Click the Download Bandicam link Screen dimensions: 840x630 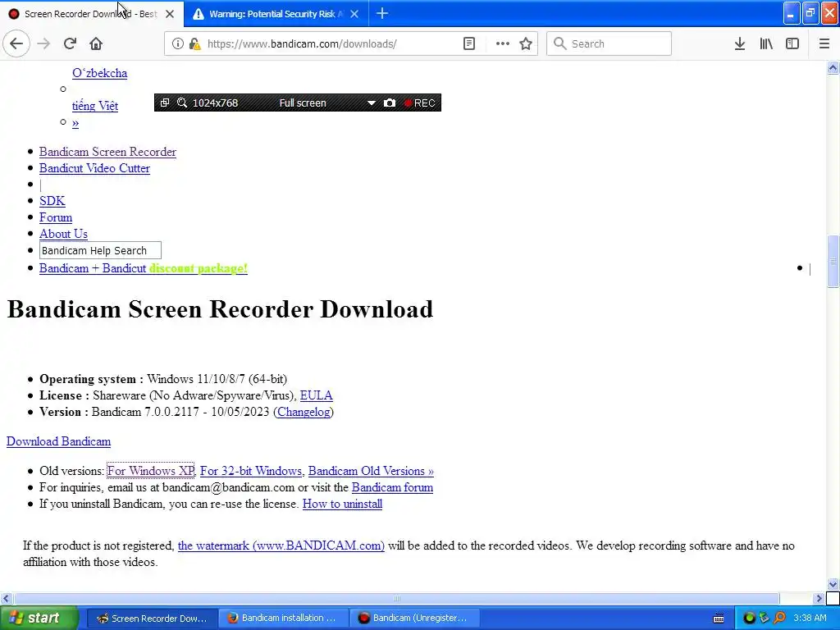[x=58, y=442]
